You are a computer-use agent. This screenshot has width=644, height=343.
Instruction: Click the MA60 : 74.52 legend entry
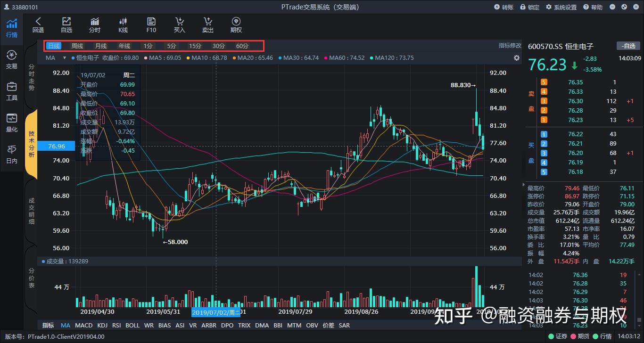[344, 57]
